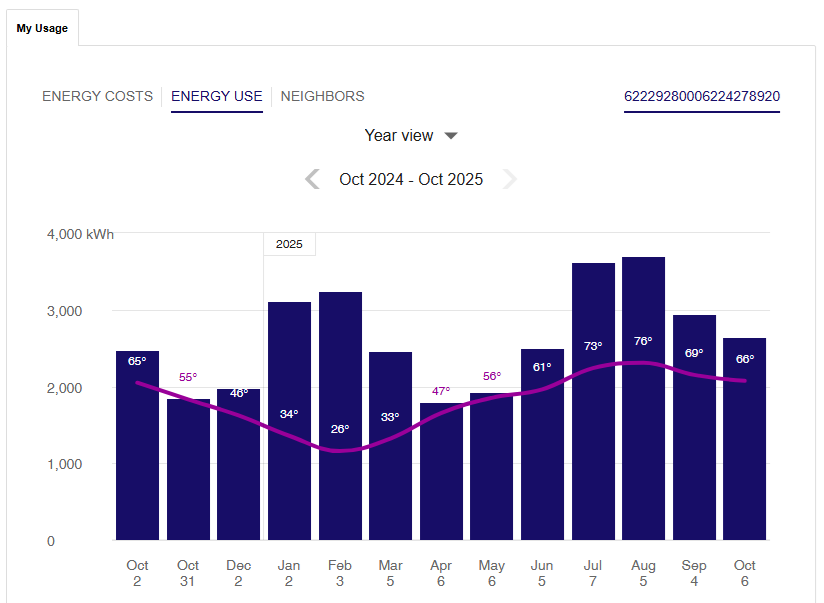Click the Jul 7 usage bar
Screen dimensions: 824x603
[593, 450]
